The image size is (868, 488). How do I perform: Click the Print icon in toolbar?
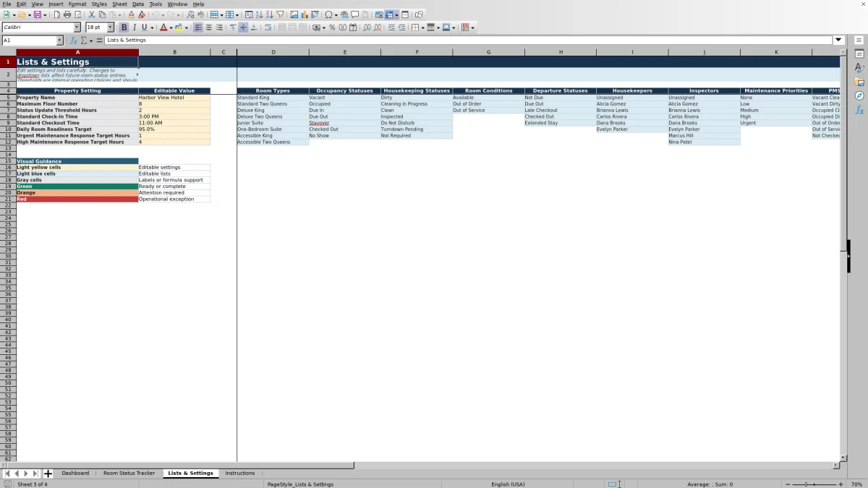point(67,14)
